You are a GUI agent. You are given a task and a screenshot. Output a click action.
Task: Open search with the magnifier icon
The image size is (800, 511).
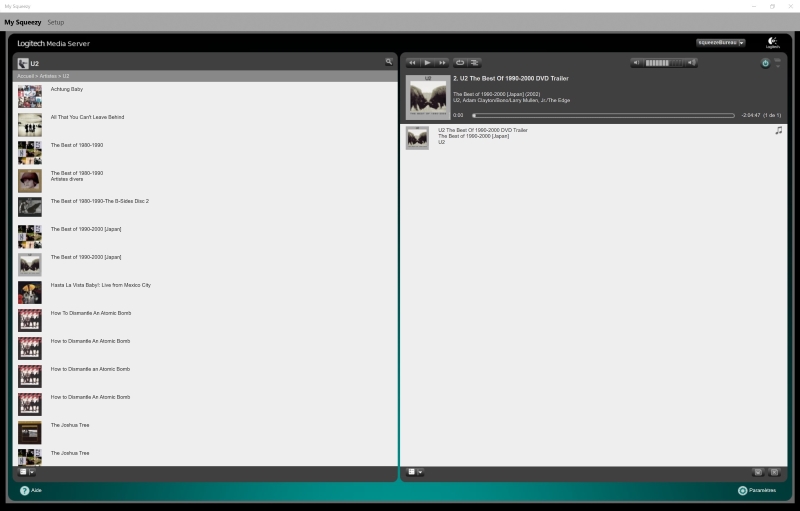(x=389, y=62)
